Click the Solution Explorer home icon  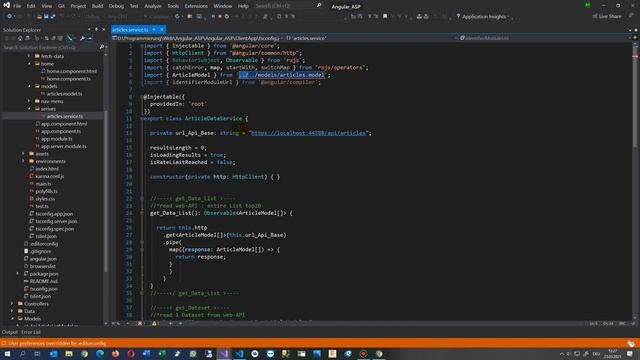point(20,38)
